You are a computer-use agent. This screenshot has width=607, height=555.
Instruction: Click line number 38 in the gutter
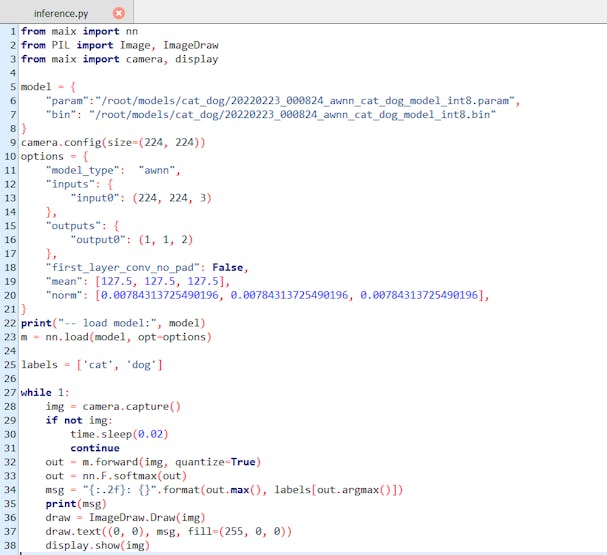click(10, 545)
